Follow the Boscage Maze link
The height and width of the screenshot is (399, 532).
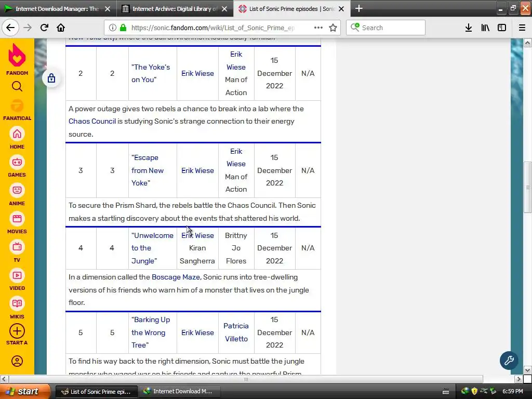point(176,277)
